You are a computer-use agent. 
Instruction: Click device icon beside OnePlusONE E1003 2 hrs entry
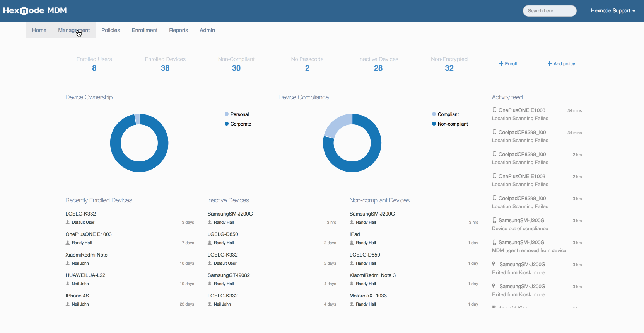494,176
